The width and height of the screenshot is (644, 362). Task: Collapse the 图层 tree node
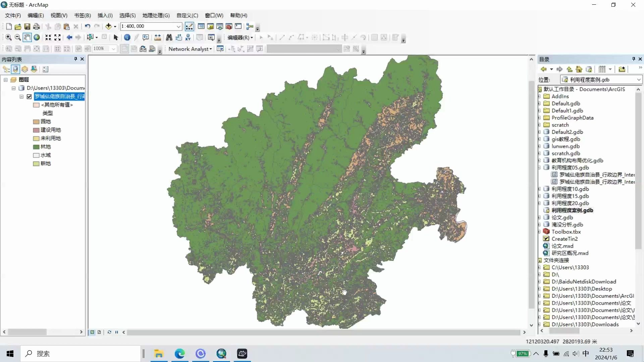(5, 80)
